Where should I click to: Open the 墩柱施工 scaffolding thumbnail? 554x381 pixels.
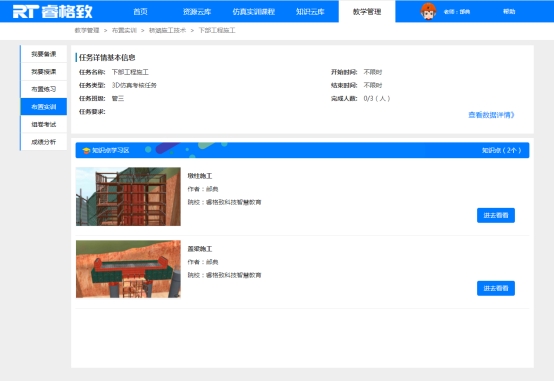pyautogui.click(x=128, y=197)
